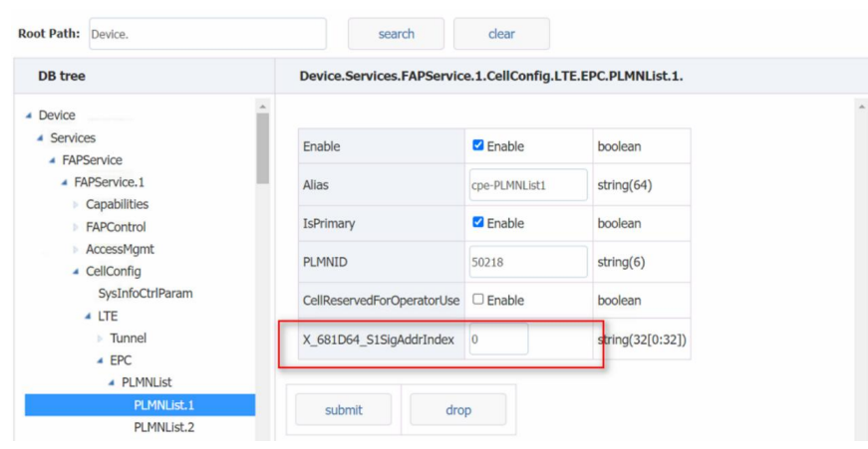868x449 pixels.
Task: Click the drop button
Action: tap(457, 410)
